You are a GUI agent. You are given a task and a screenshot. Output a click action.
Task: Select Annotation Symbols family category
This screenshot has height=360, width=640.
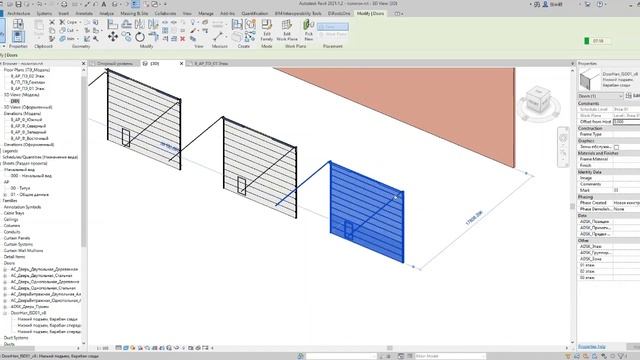coord(22,207)
